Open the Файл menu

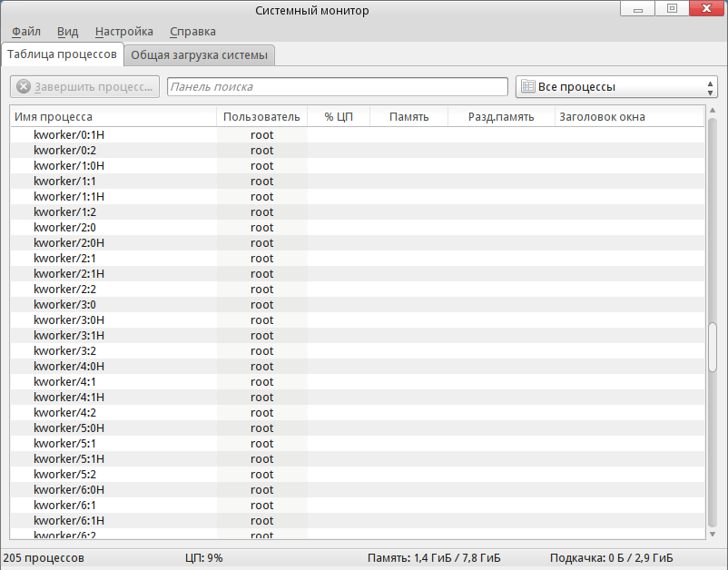pyautogui.click(x=26, y=32)
